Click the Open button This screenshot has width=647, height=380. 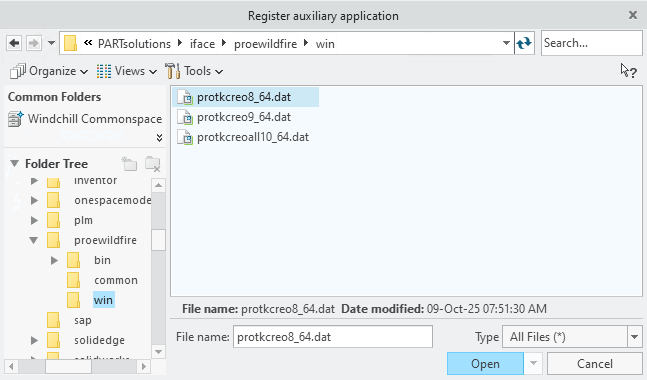point(485,364)
